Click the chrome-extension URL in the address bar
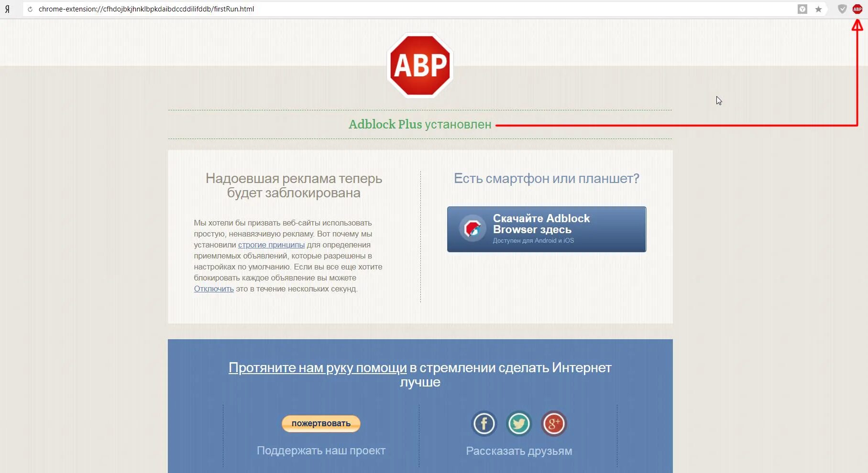 pyautogui.click(x=146, y=9)
